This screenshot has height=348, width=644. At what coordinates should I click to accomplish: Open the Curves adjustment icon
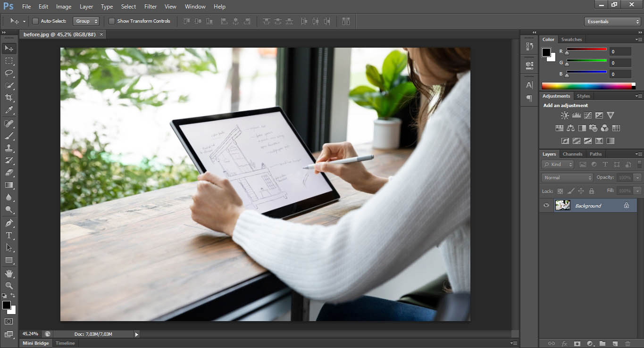tap(588, 115)
